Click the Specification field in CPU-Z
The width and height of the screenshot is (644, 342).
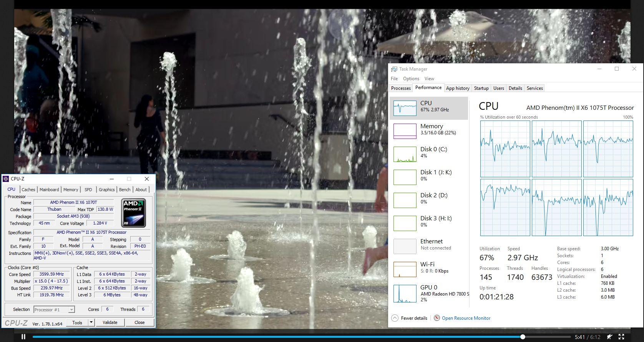pos(91,232)
